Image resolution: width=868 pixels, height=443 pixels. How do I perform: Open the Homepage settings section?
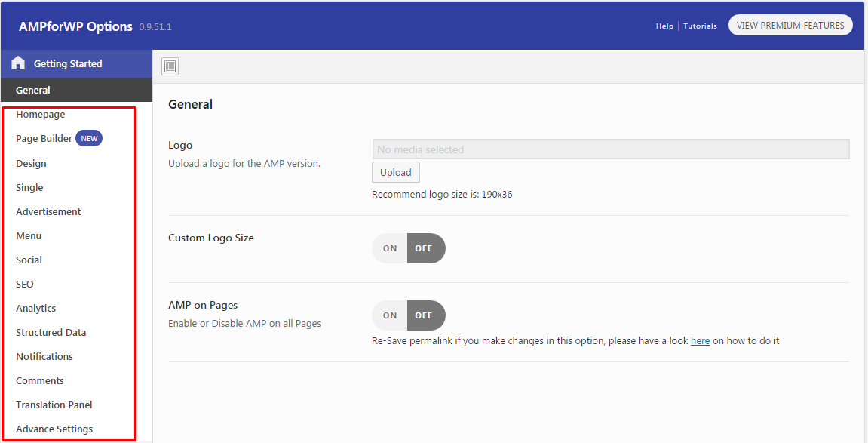[41, 115]
